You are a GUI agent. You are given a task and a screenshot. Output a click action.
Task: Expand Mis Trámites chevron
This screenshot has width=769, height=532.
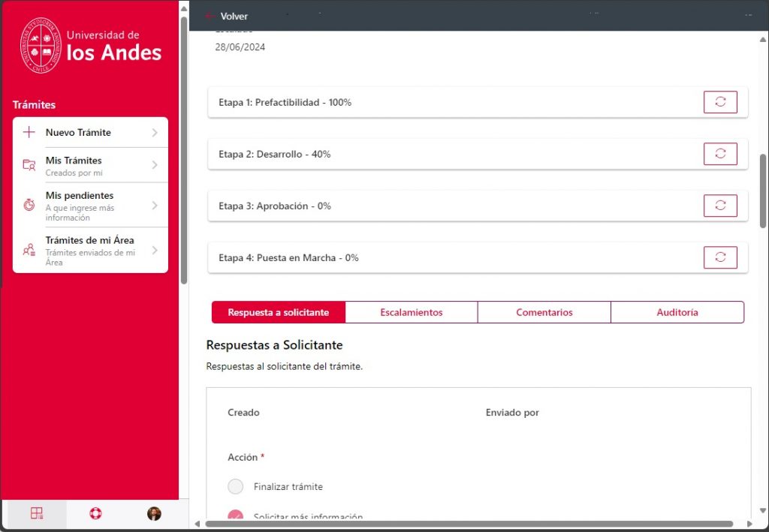[155, 165]
